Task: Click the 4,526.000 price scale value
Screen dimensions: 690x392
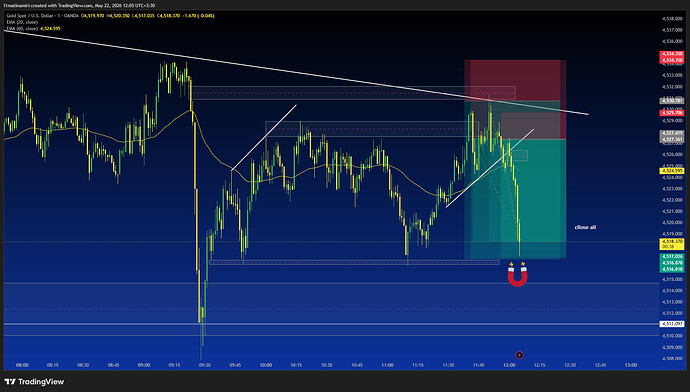Action: pos(672,154)
